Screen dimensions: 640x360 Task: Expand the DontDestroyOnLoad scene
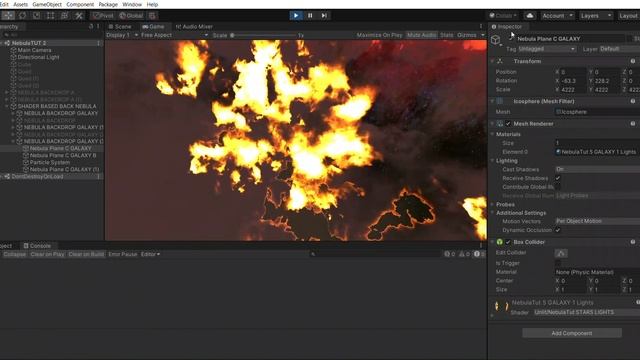coord(2,177)
